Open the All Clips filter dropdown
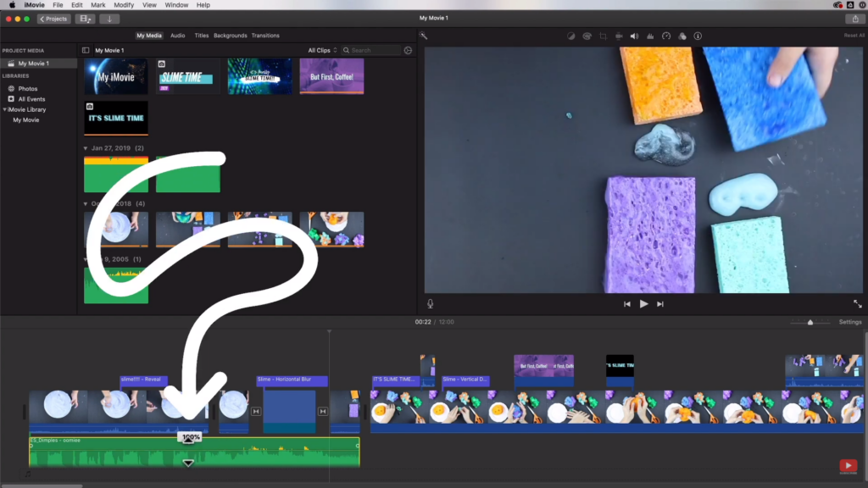868x488 pixels. point(322,50)
